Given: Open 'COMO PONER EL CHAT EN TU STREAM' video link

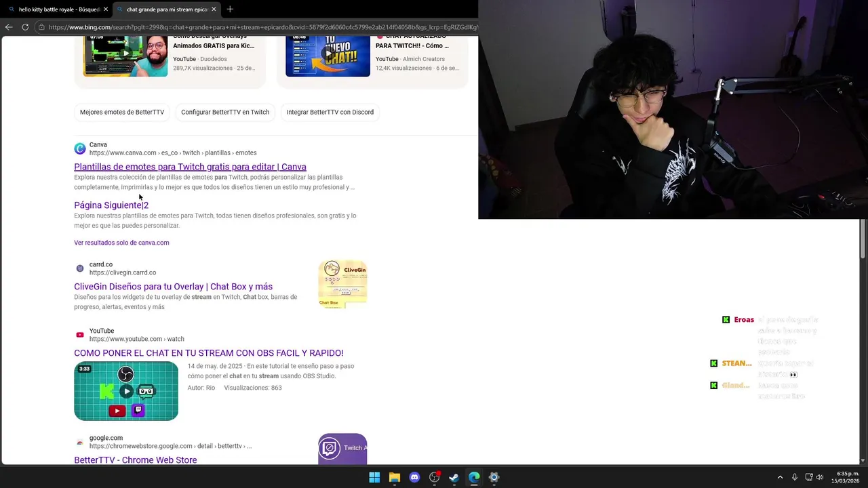Looking at the screenshot, I should point(209,353).
